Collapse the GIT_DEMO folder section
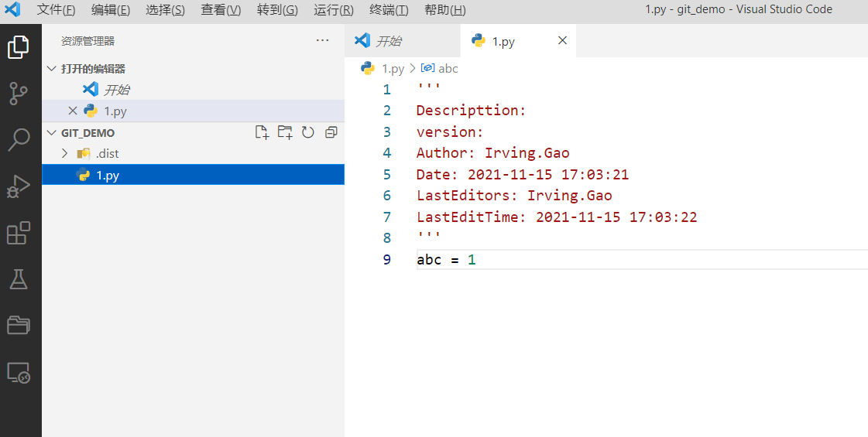The image size is (868, 437). [x=51, y=133]
